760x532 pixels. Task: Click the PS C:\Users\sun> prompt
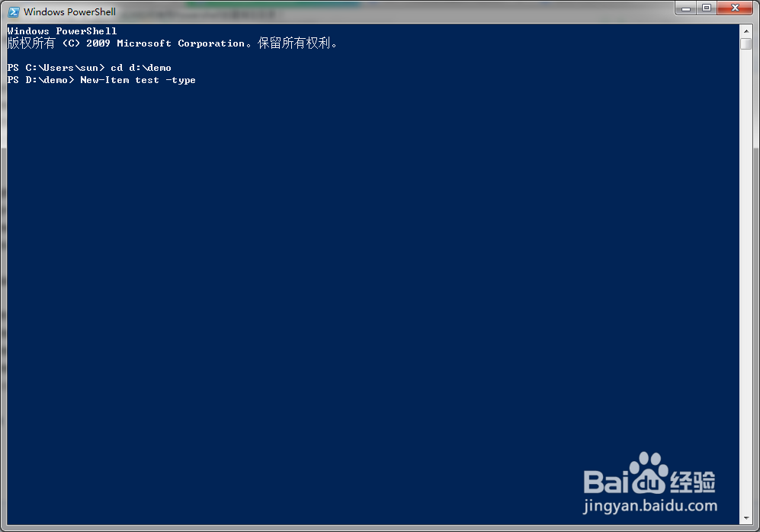coord(56,68)
